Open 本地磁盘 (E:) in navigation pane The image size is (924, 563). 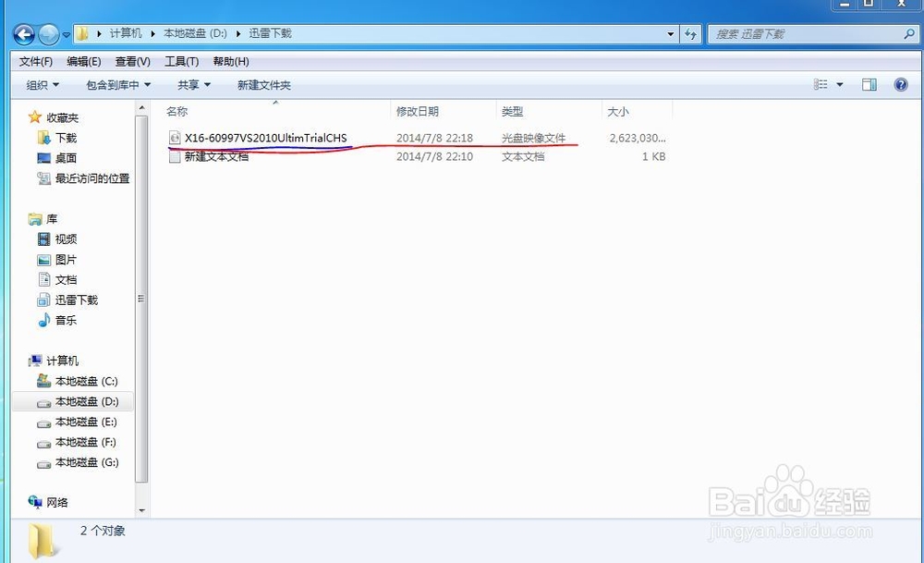point(86,422)
